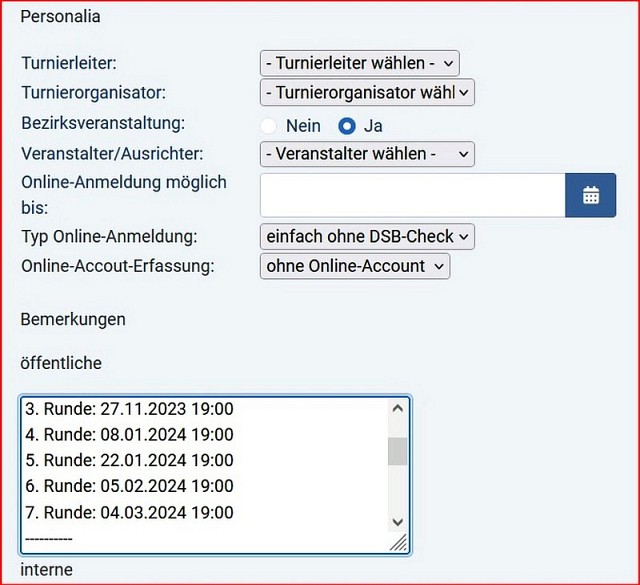Click the Online-Anmeldung möglich bis date field
640x585 pixels.
coord(412,195)
